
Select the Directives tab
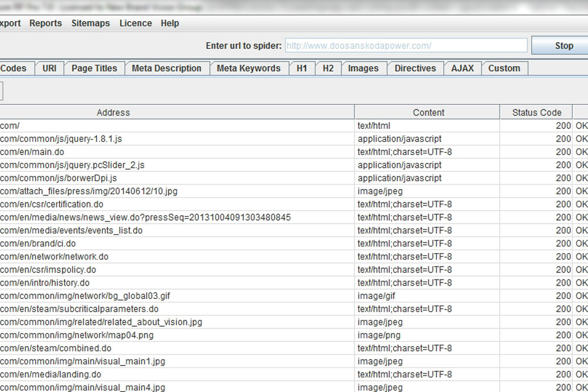click(415, 68)
